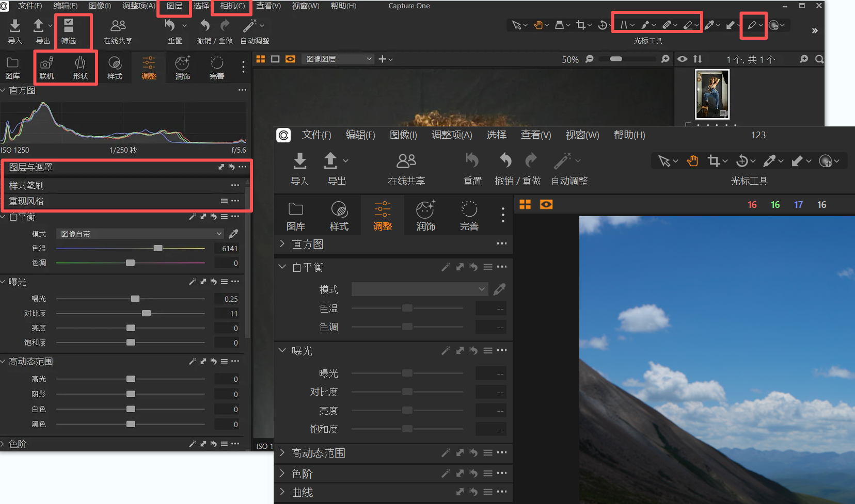Expand the 曲线 panel in front window

pyautogui.click(x=282, y=492)
